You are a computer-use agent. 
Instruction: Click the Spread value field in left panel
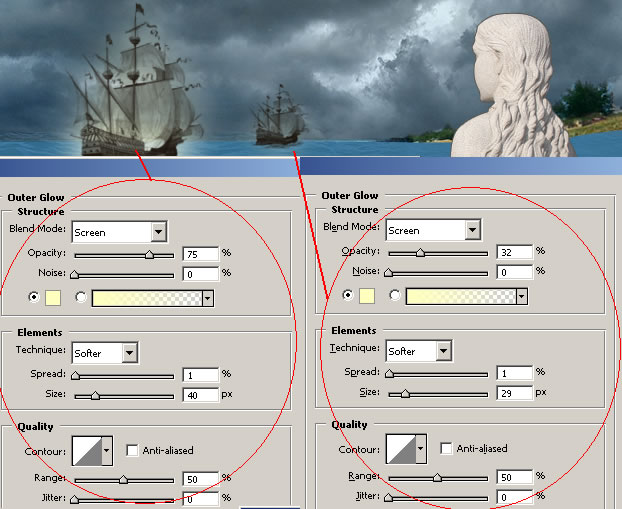pos(201,375)
